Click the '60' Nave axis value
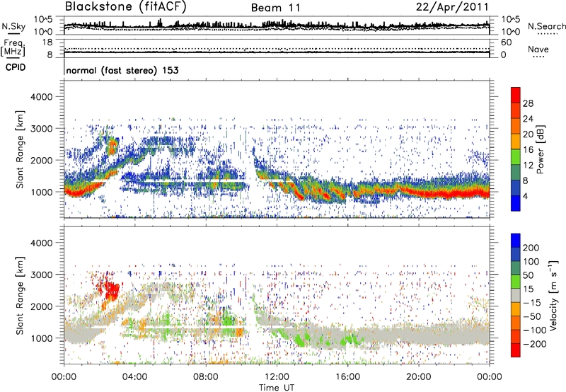Viewport: 566px width, 392px height. point(506,42)
